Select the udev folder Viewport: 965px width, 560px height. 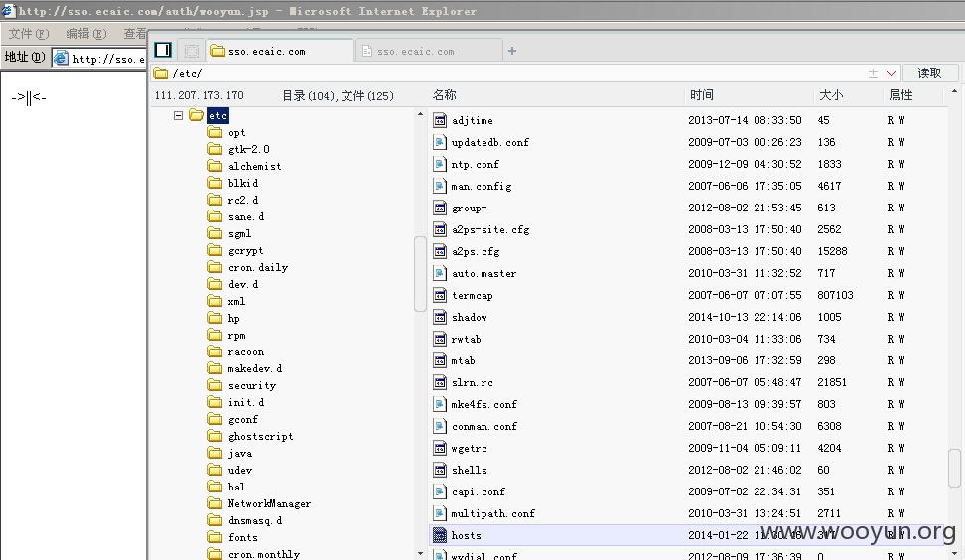click(x=240, y=471)
